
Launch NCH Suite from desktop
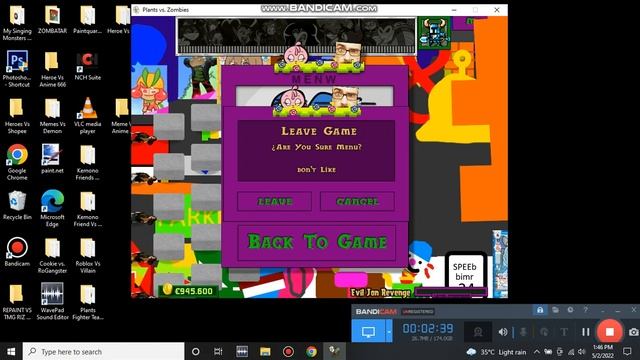[x=87, y=66]
